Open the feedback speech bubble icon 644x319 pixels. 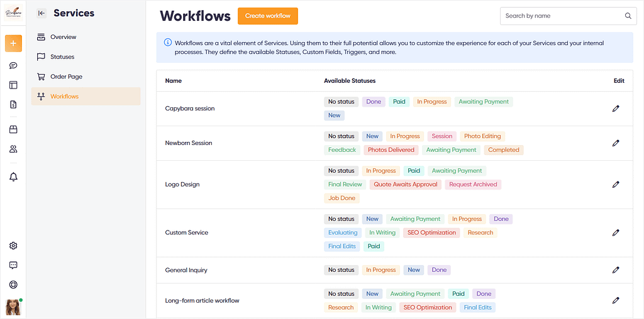pyautogui.click(x=13, y=265)
